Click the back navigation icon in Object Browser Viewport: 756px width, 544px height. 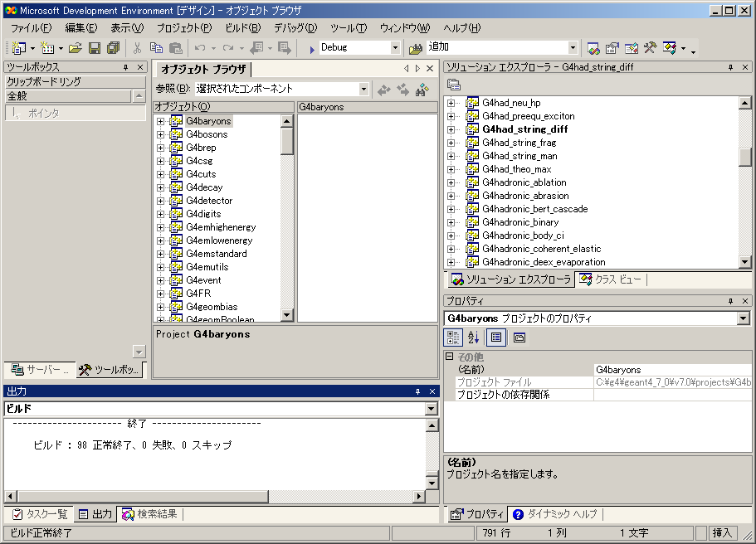click(384, 90)
